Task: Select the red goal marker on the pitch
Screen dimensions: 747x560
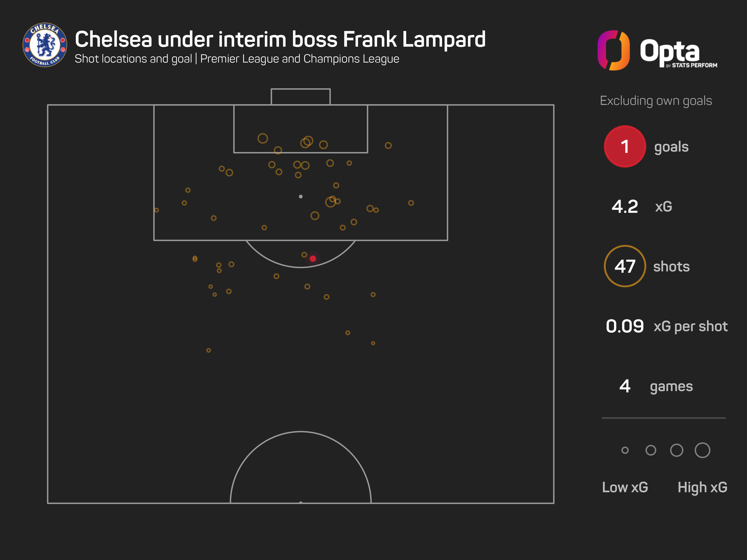Action: pyautogui.click(x=313, y=259)
